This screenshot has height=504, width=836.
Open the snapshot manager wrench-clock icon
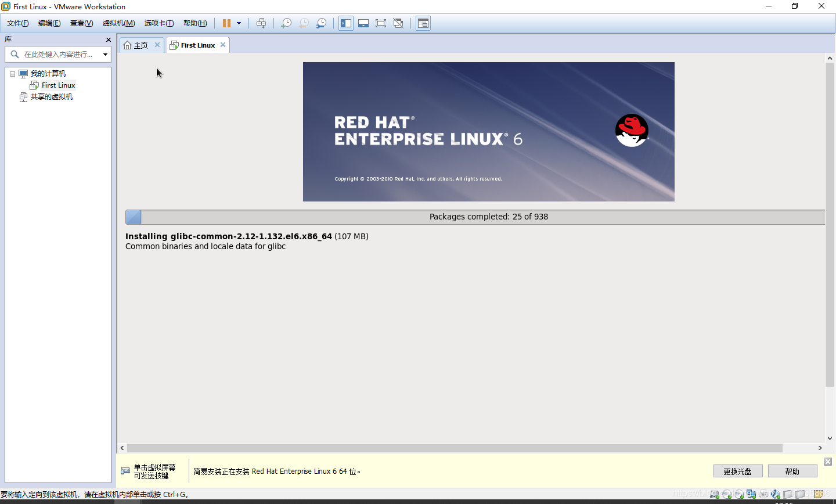[321, 23]
